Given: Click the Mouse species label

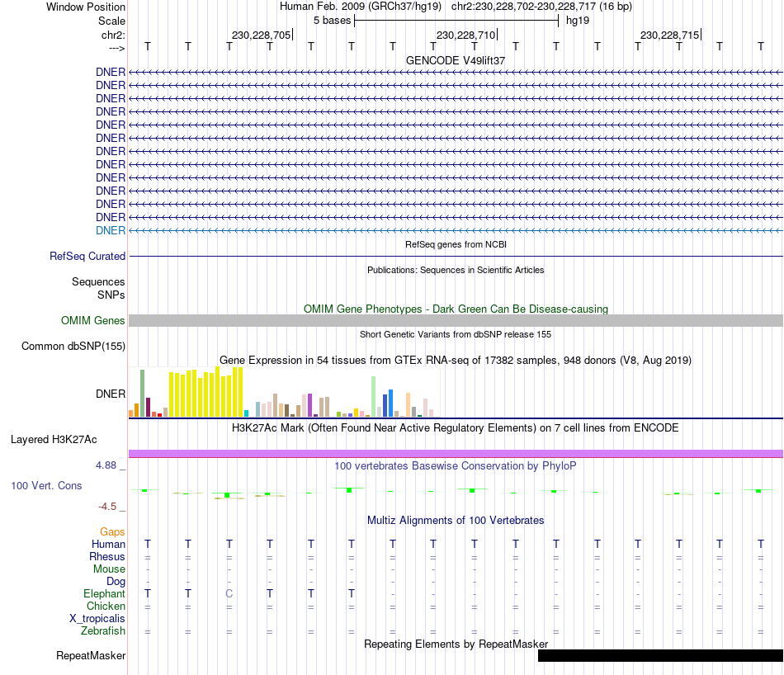Looking at the screenshot, I should [109, 569].
